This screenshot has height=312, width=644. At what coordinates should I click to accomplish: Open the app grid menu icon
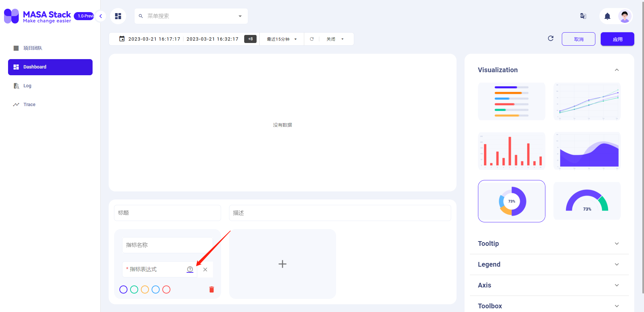[x=118, y=16]
